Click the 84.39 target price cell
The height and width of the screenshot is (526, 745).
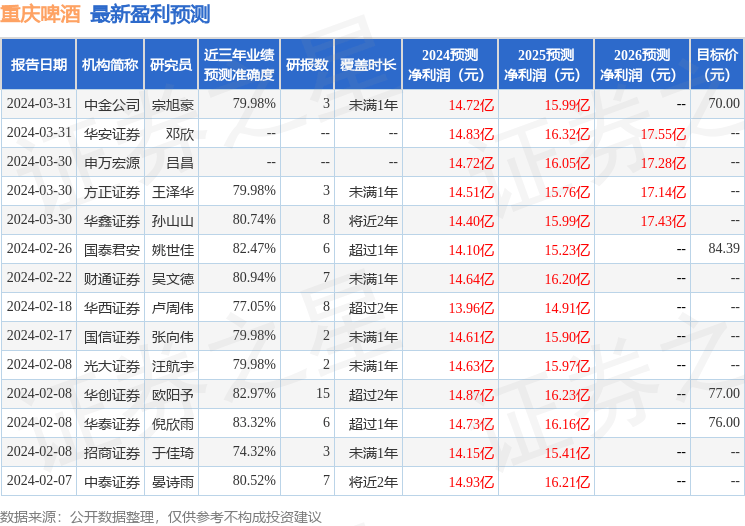[723, 249]
